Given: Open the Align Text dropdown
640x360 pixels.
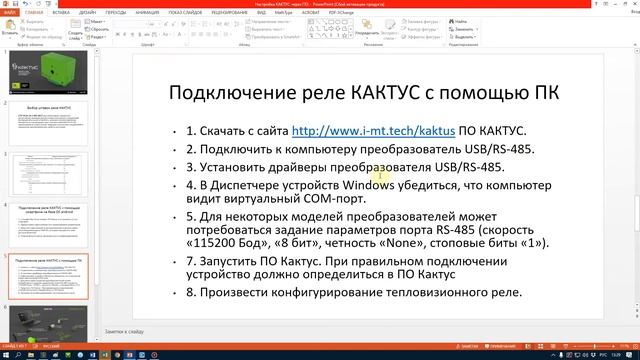Looking at the screenshot, I should point(265,29).
